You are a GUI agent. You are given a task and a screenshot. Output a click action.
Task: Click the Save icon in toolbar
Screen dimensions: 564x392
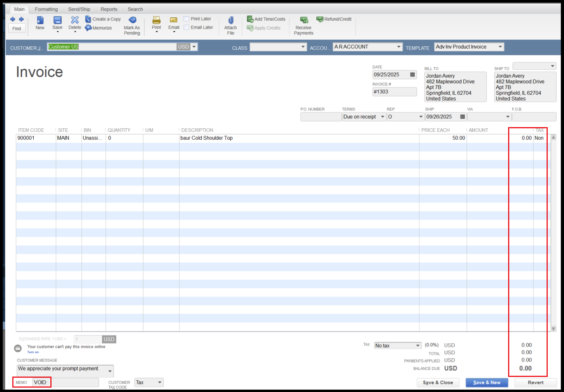pos(57,20)
